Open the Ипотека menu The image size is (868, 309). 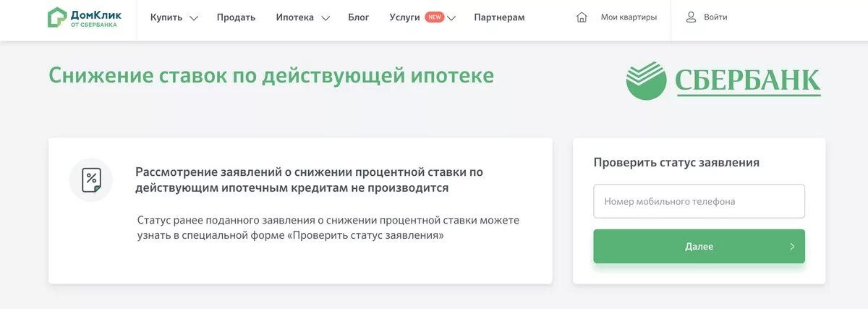(x=295, y=17)
